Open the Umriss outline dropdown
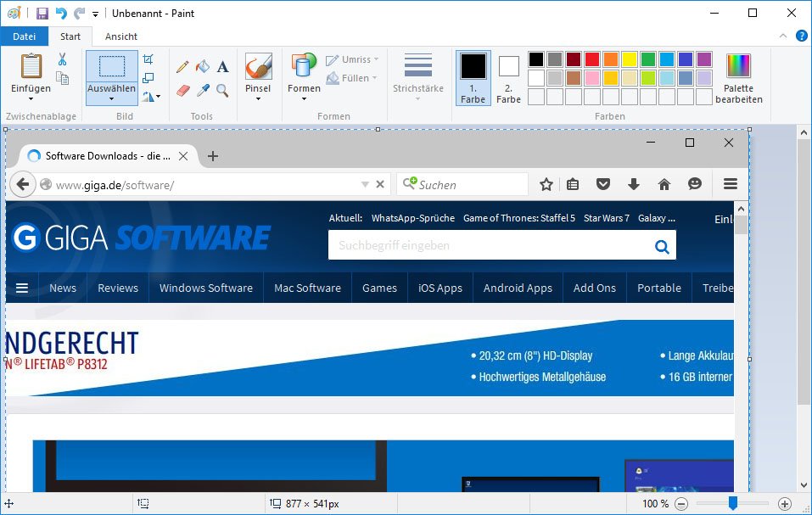 [352, 59]
